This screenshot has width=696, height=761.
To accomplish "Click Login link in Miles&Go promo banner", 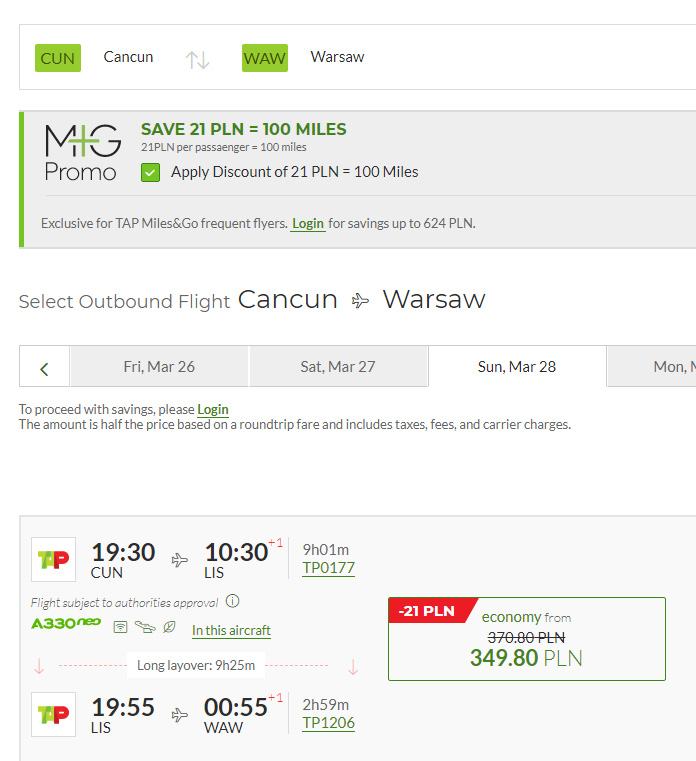I will pyautogui.click(x=308, y=223).
